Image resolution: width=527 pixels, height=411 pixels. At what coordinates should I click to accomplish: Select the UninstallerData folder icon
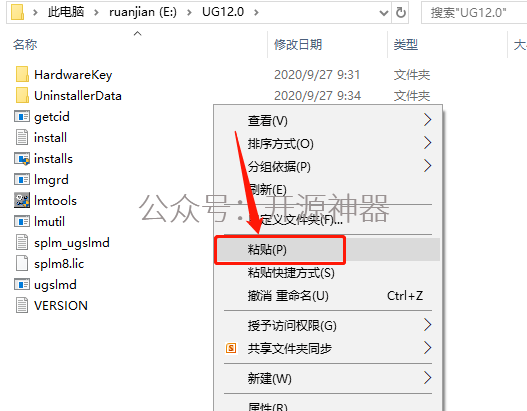22,95
